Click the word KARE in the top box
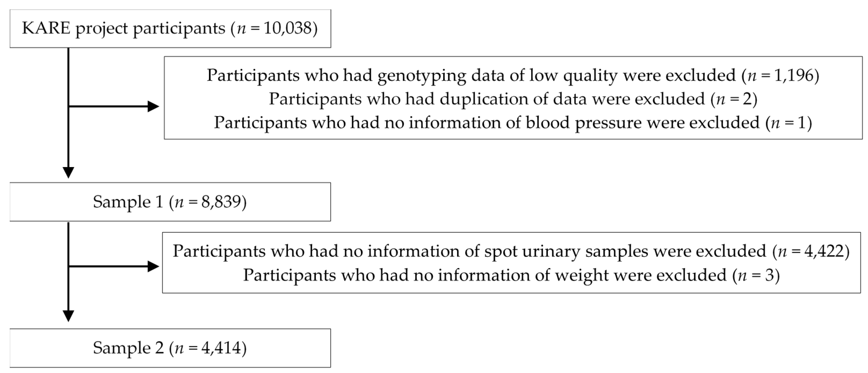The width and height of the screenshot is (868, 373). (x=46, y=28)
